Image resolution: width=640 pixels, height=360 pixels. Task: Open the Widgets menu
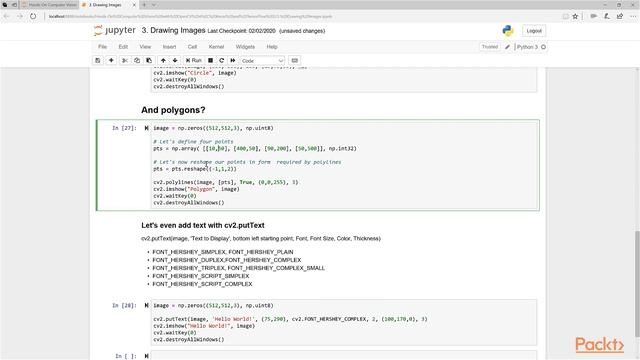245,47
